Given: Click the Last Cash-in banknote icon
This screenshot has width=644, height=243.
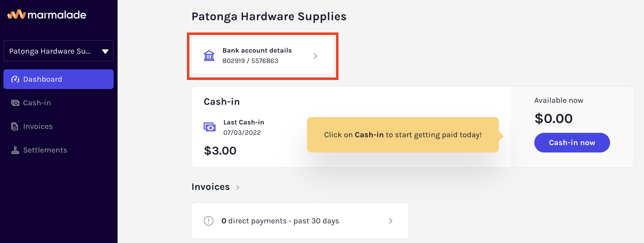Looking at the screenshot, I should tap(210, 127).
